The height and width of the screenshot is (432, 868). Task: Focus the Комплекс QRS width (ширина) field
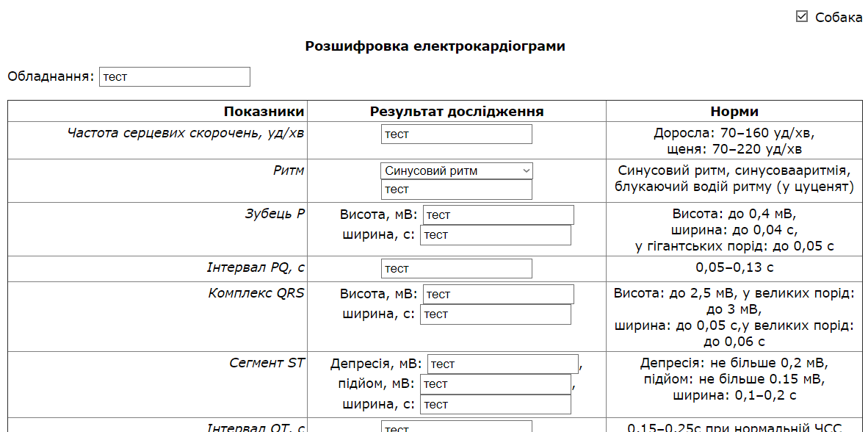coord(495,314)
